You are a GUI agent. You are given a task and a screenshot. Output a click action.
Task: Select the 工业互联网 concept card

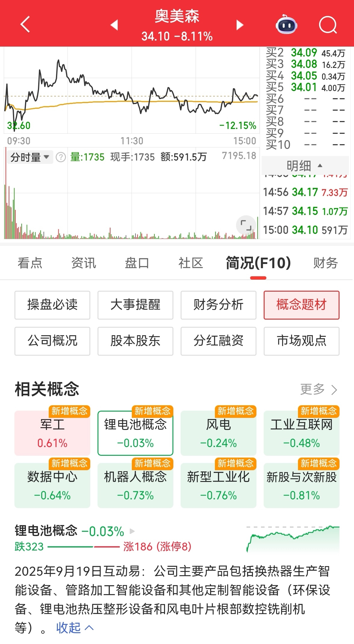tap(302, 433)
